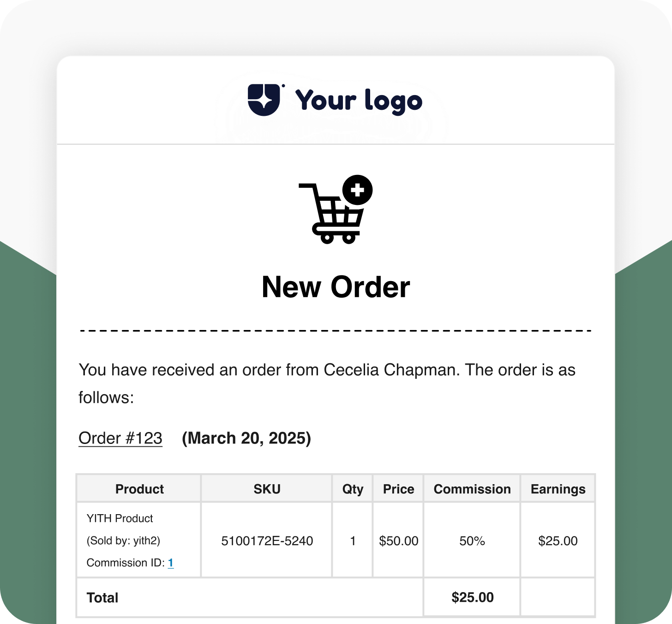Click the $50.00 price cell
This screenshot has width=672, height=624.
pos(398,540)
